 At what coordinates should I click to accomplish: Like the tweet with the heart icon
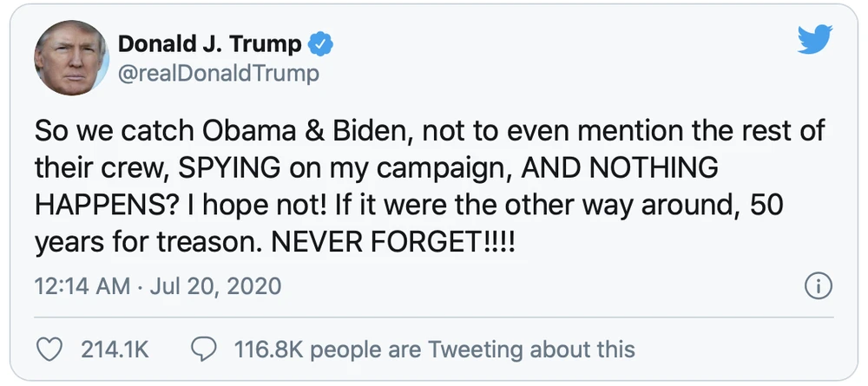(x=52, y=350)
